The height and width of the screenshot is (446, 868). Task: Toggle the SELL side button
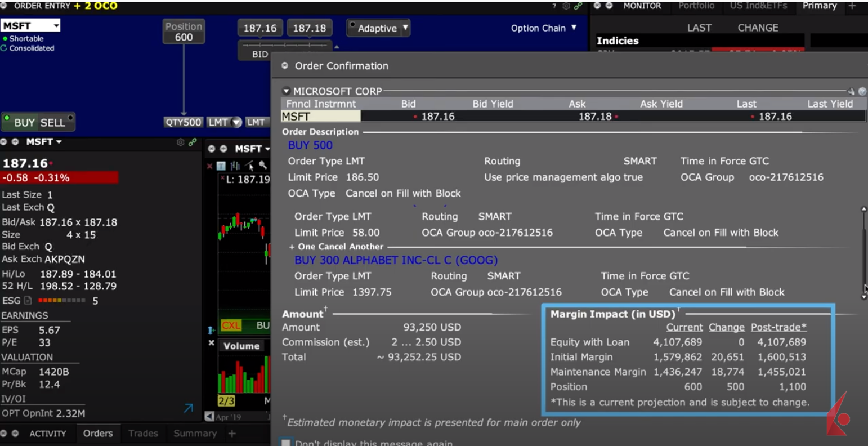point(53,123)
